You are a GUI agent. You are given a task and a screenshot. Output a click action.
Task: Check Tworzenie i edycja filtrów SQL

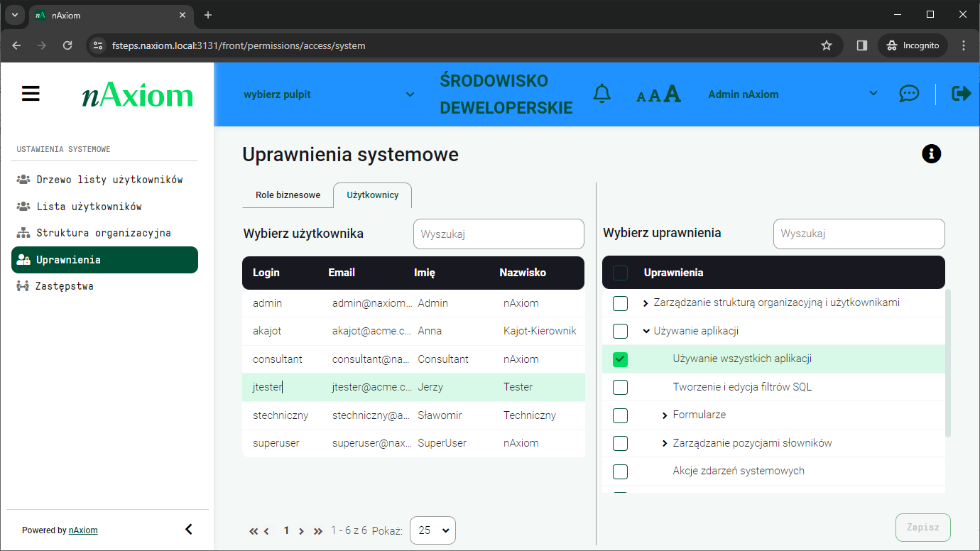point(620,387)
